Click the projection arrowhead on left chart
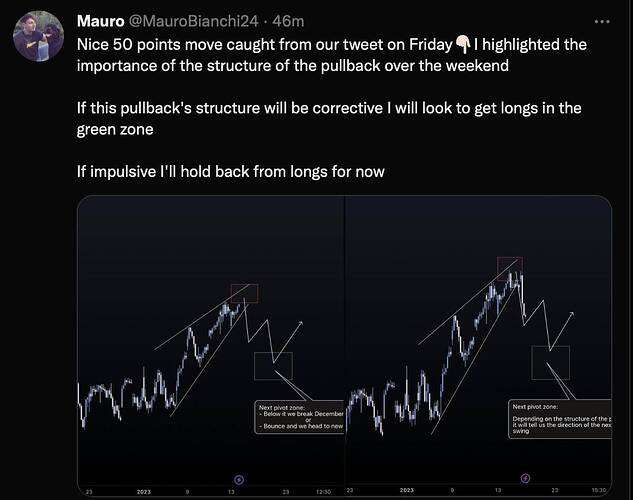The height and width of the screenshot is (500, 633). coord(300,323)
